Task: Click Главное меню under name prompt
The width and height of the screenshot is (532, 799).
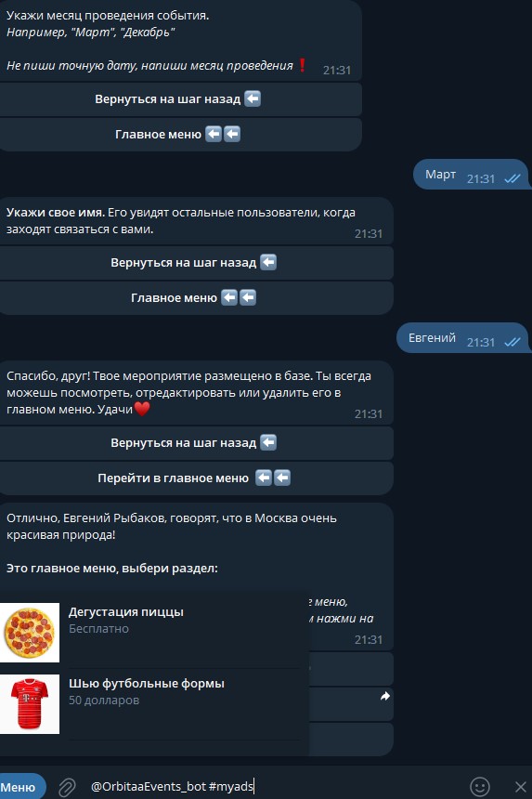Action: coord(196,297)
